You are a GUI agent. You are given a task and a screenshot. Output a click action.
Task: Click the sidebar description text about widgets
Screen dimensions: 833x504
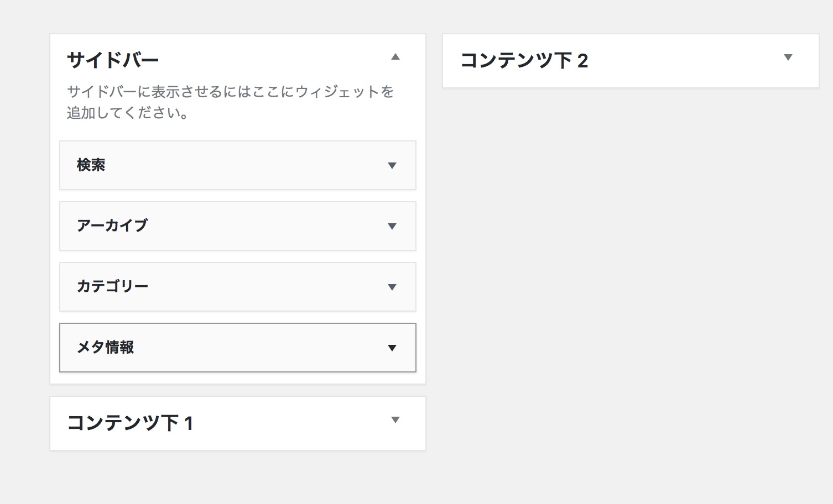click(x=230, y=102)
